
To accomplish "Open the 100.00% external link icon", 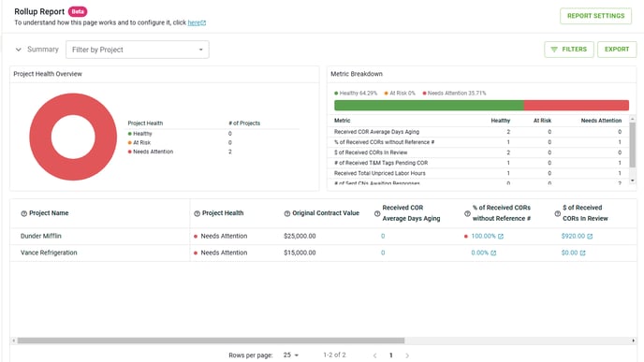I will (501, 237).
